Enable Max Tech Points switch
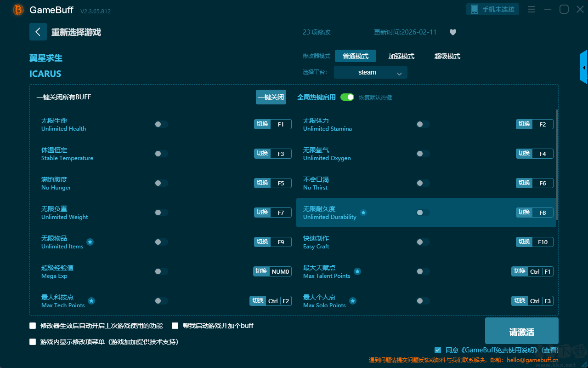The width and height of the screenshot is (588, 368). click(161, 301)
